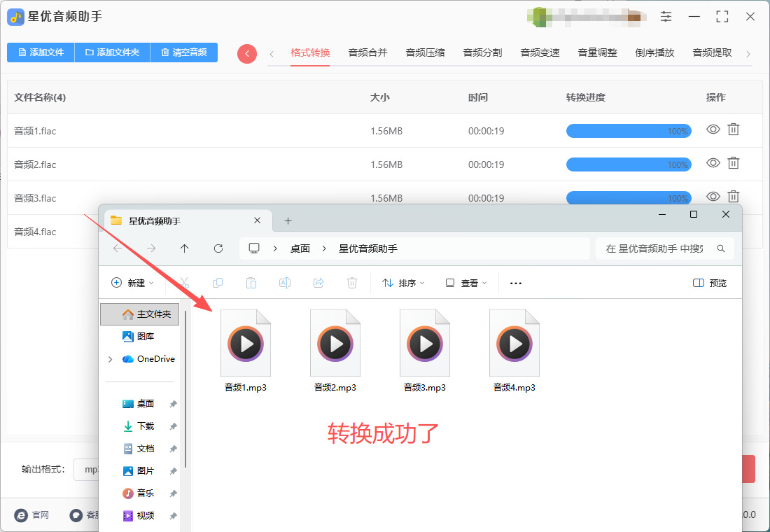This screenshot has width=770, height=532.
Task: Click the 添加文件 button
Action: click(41, 52)
